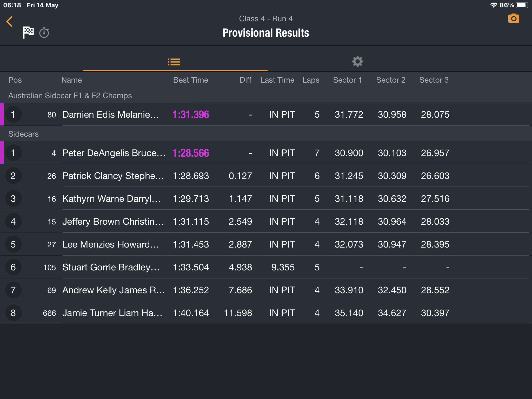Viewport: 532px width, 399px height.
Task: Select the Name column header
Action: 71,80
